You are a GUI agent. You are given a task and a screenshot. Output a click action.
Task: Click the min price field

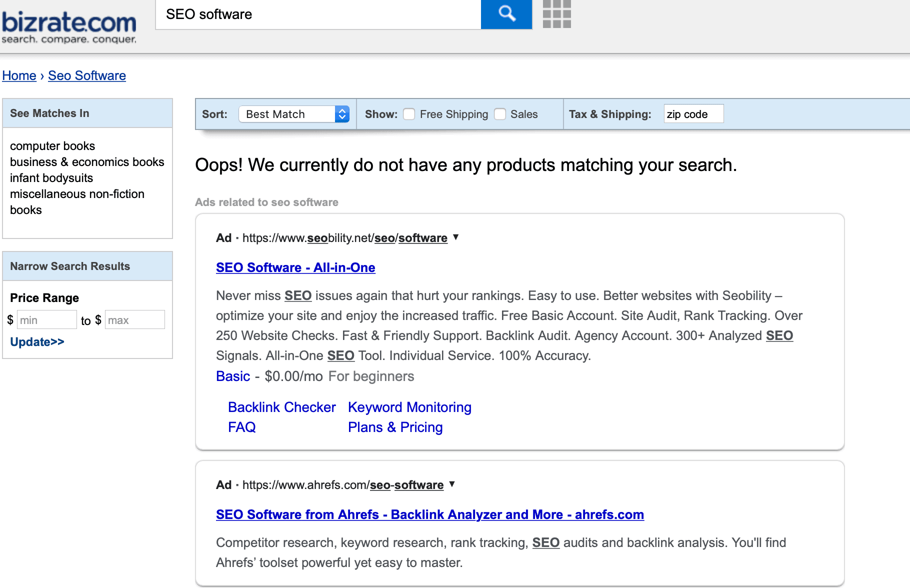pyautogui.click(x=47, y=320)
